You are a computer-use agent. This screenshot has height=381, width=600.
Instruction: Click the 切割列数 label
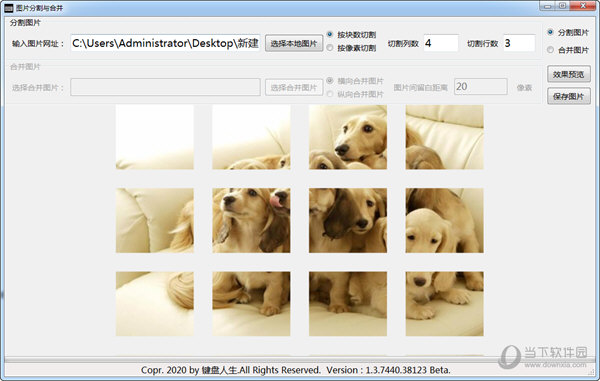[403, 44]
